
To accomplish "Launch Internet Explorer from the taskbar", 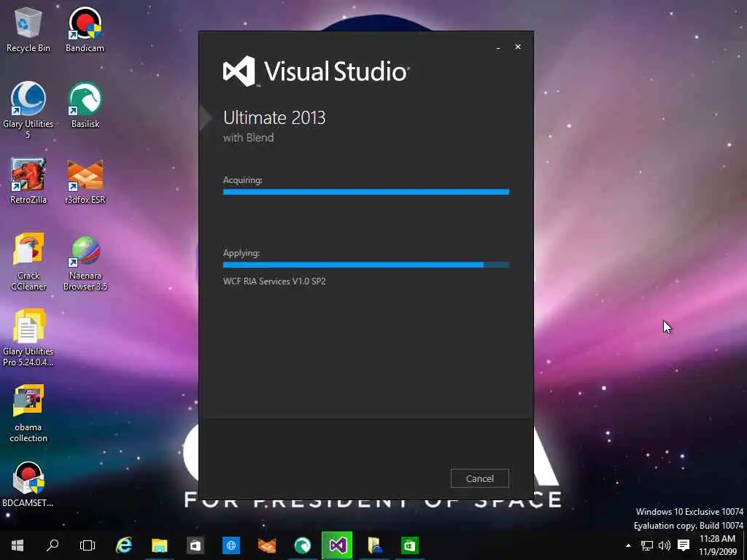I will tap(124, 545).
